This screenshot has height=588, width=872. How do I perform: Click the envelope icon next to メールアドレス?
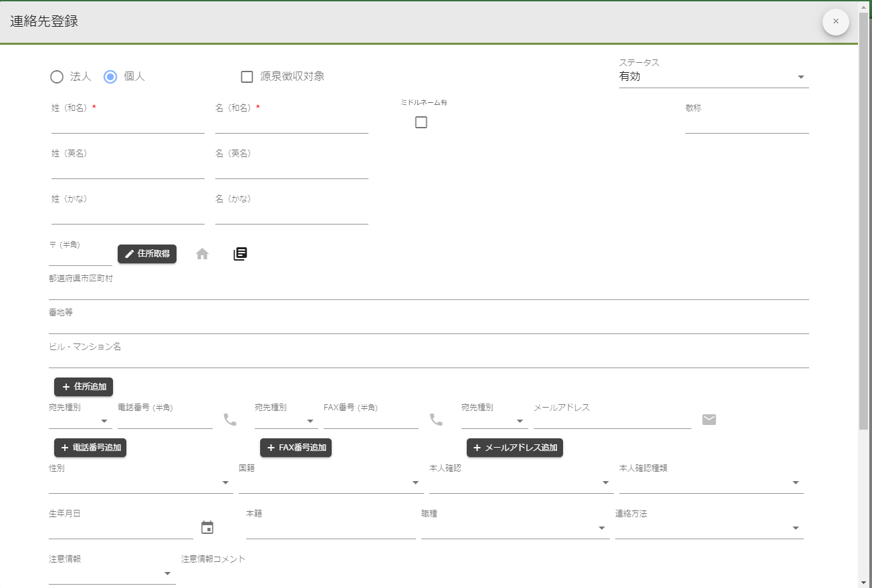tap(709, 420)
